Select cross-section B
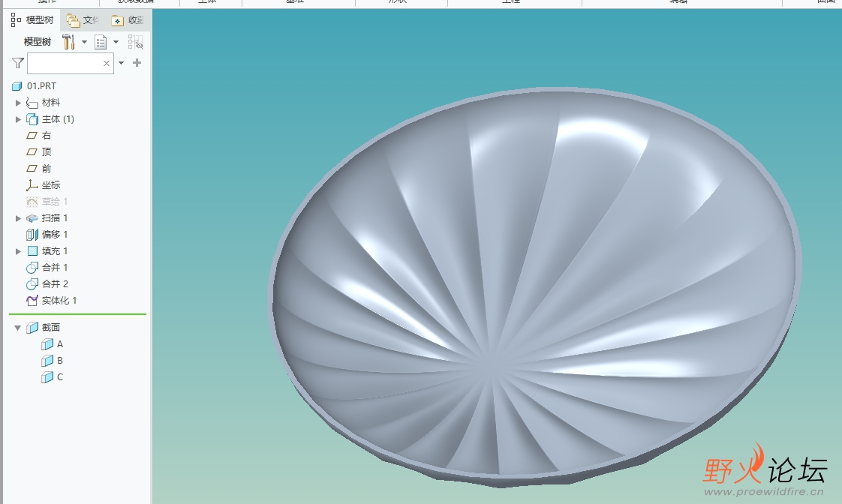Image resolution: width=842 pixels, height=504 pixels. [x=60, y=361]
